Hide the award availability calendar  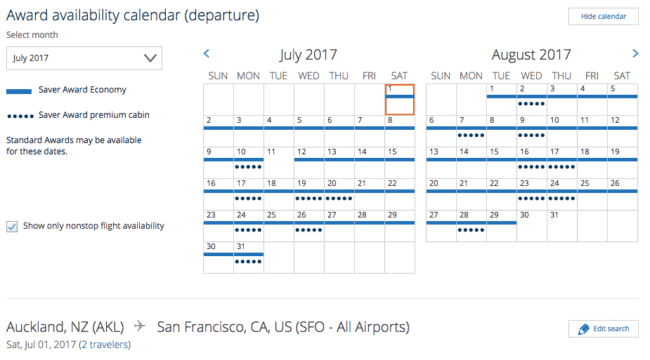[603, 17]
